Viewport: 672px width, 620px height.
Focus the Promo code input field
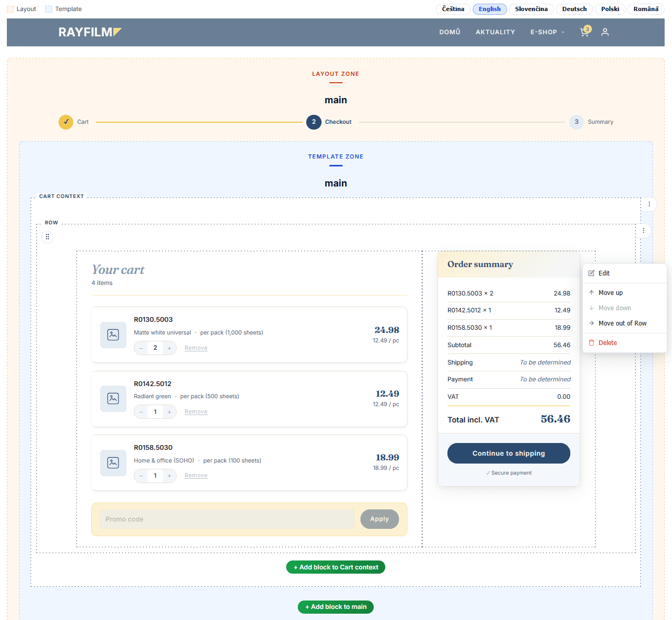click(227, 519)
